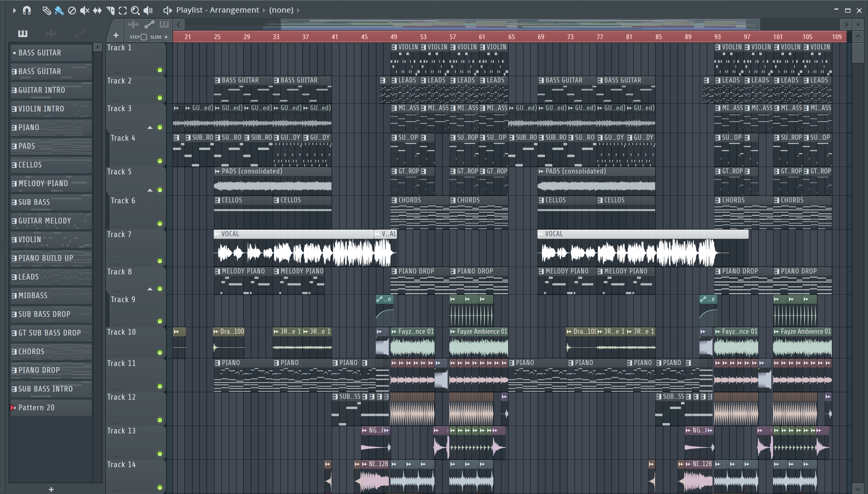The image size is (868, 494).
Task: Click the left arrow of timeline overview
Action: pos(178,24)
